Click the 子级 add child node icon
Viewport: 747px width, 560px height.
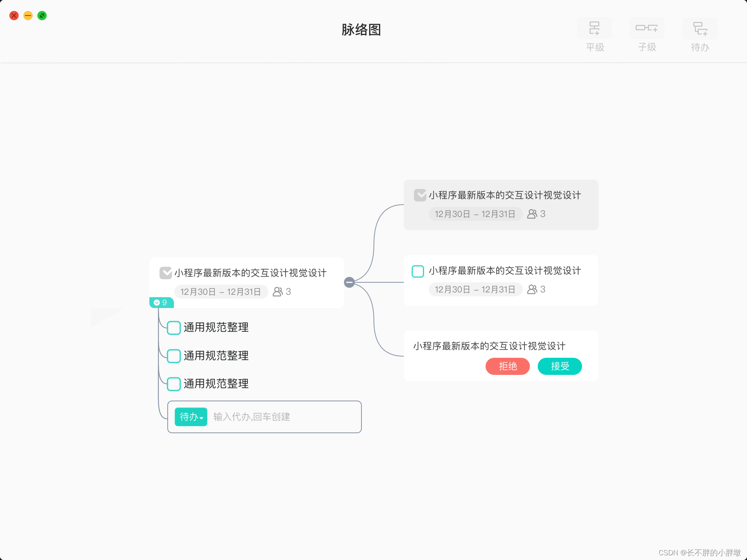tap(647, 28)
